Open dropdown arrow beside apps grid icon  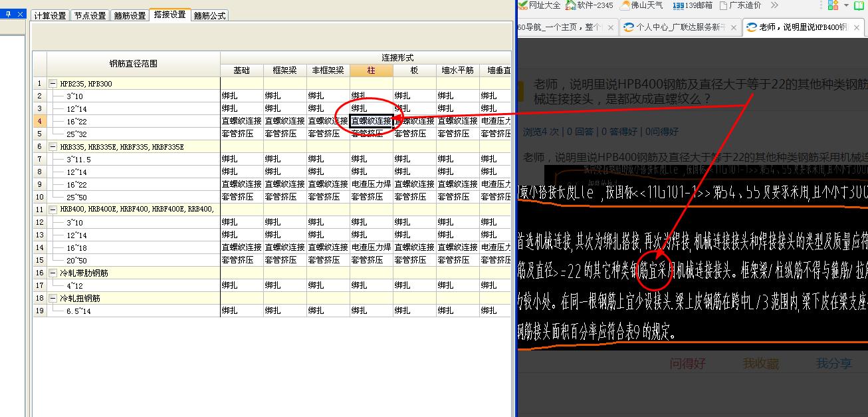pos(845,5)
